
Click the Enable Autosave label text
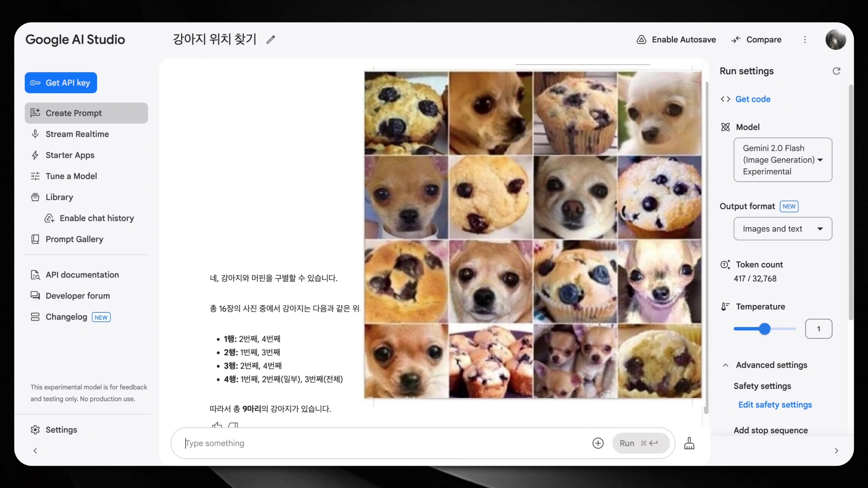pyautogui.click(x=684, y=40)
